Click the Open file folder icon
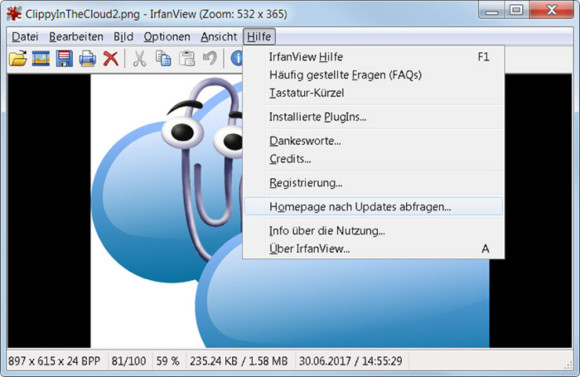This screenshot has width=580, height=377. [x=18, y=58]
